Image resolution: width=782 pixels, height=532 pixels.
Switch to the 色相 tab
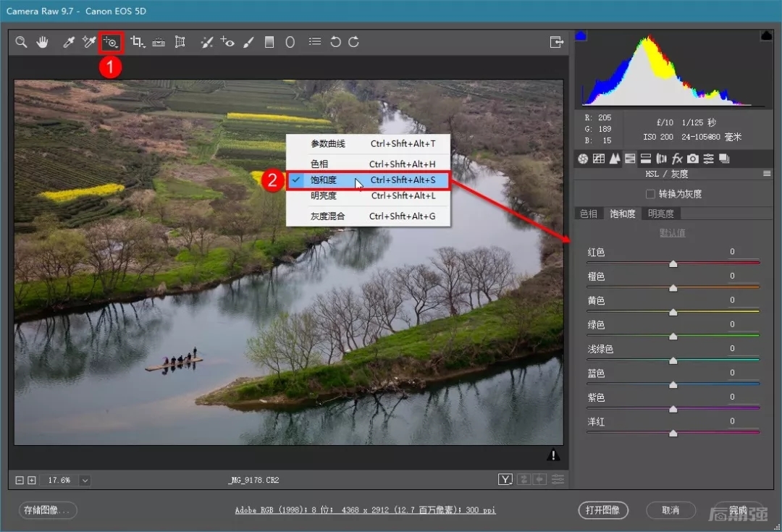click(589, 214)
